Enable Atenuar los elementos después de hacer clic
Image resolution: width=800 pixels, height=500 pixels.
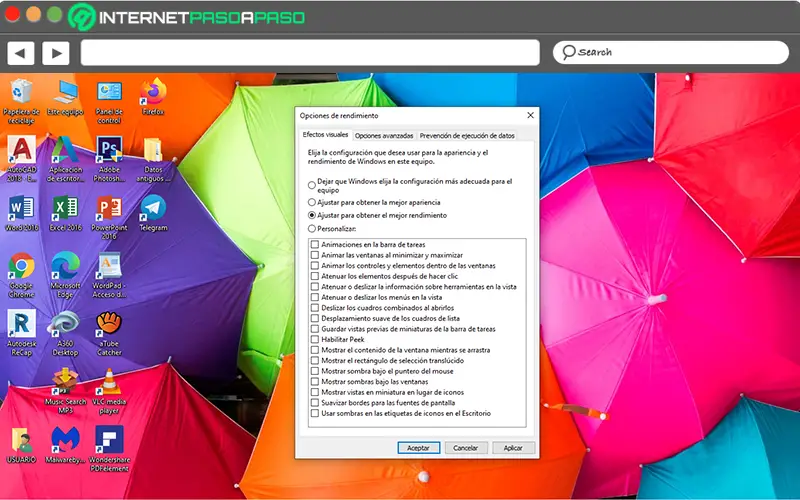point(315,276)
